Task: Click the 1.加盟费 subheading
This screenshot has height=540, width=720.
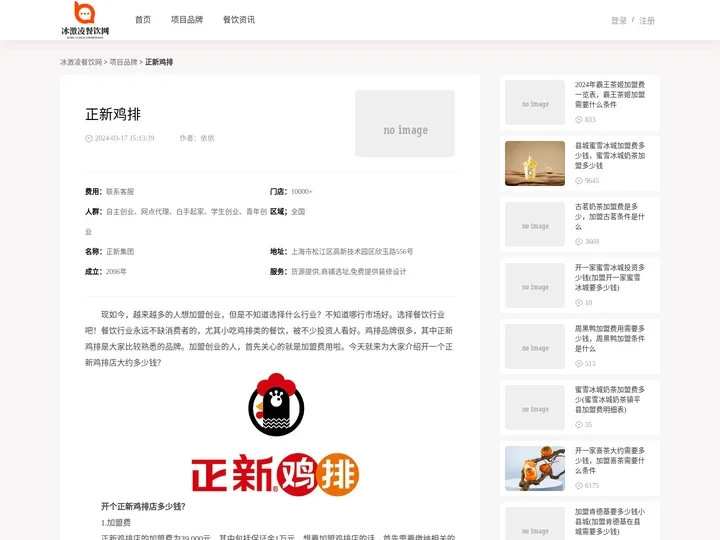Action: [116, 523]
